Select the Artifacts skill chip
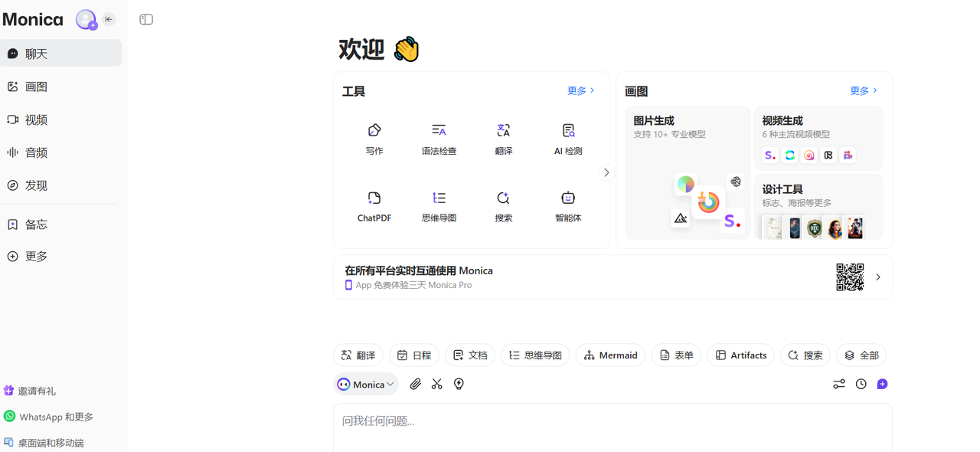Image resolution: width=980 pixels, height=452 pixels. point(741,355)
